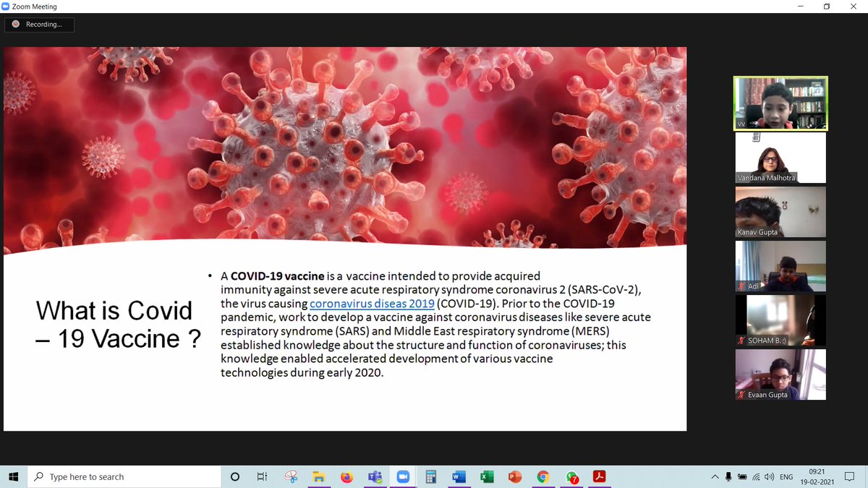Open the Action Center notifications

(x=850, y=476)
